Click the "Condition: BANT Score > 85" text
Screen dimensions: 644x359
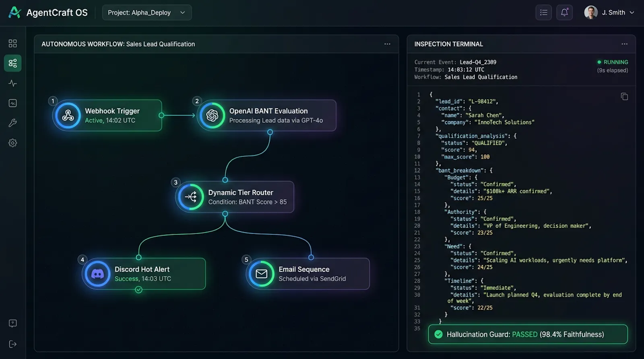coord(248,202)
